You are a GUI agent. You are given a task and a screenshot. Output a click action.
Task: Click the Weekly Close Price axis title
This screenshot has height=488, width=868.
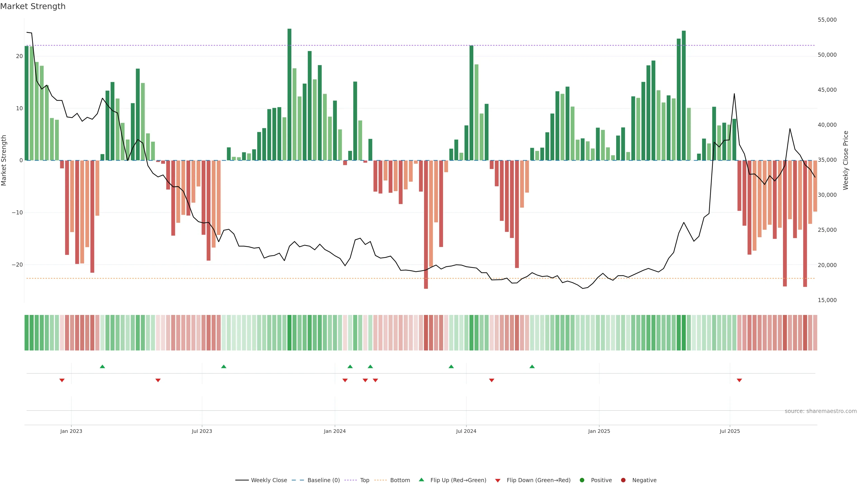(846, 160)
